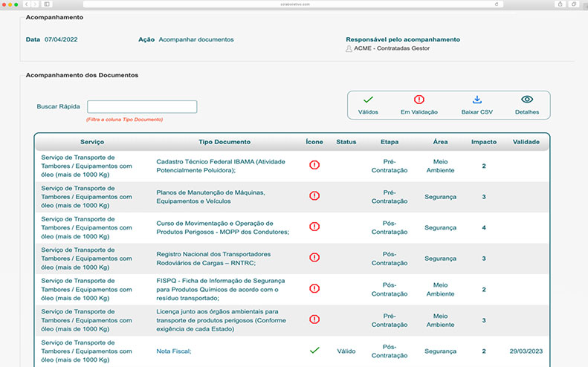Go back with the browser back arrow
Viewport: 588px width, 367px height.
[27, 4]
